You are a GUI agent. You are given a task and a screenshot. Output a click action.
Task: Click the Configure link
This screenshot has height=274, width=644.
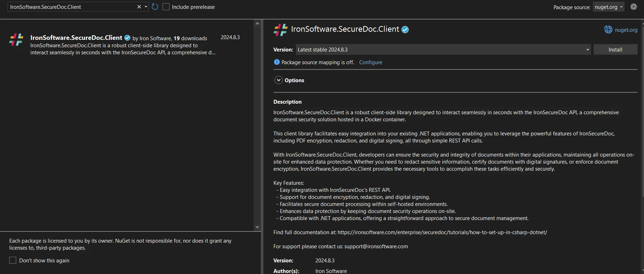[370, 62]
